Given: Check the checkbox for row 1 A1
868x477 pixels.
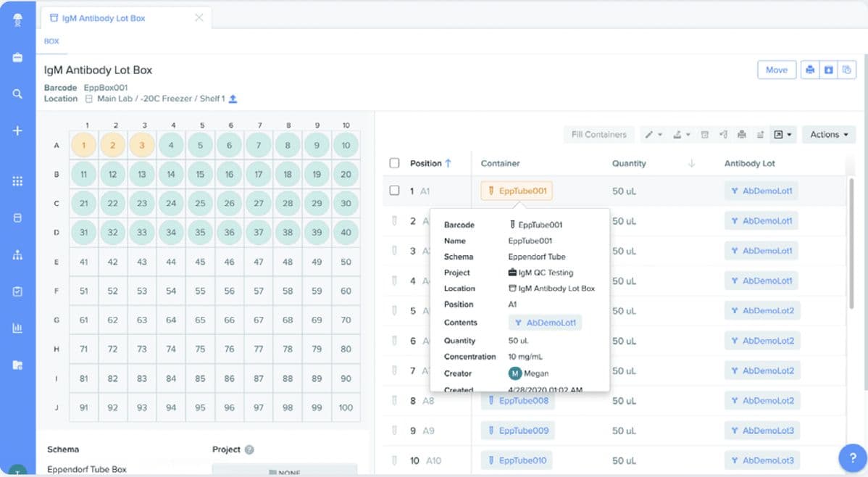Looking at the screenshot, I should 395,191.
